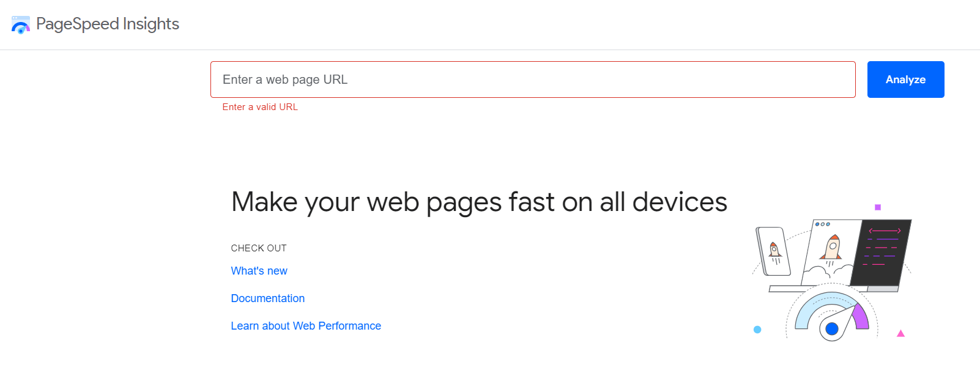980x392 pixels.
Task: Click the dark code panel illustration
Action: click(882, 252)
